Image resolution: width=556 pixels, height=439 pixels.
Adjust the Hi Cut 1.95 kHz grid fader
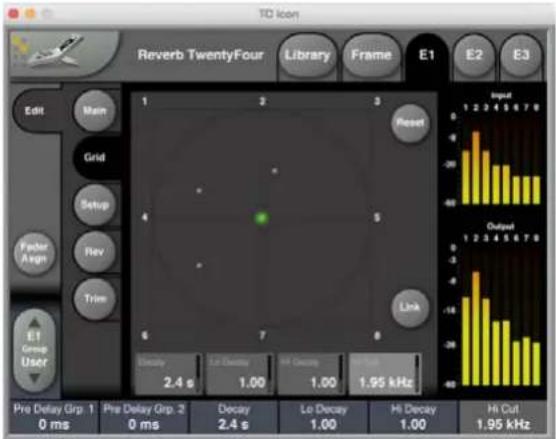(x=385, y=374)
